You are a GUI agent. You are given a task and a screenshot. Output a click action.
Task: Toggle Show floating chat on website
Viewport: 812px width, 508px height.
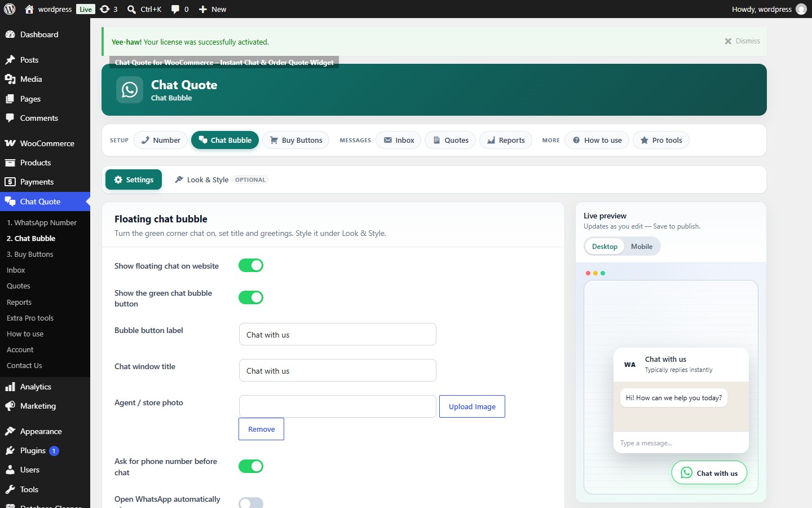pyautogui.click(x=251, y=265)
